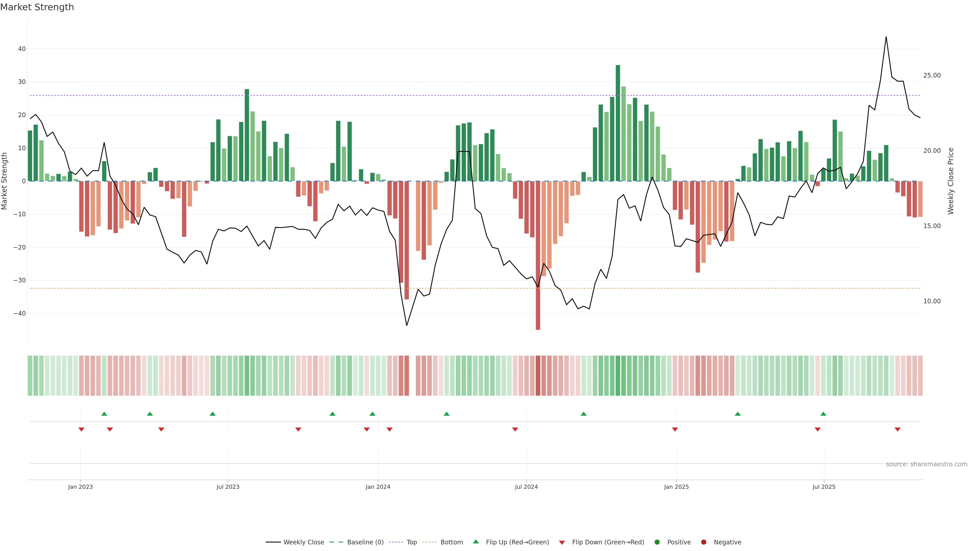Click the dark red Negative legend dot
Image resolution: width=980 pixels, height=551 pixels.
point(703,542)
